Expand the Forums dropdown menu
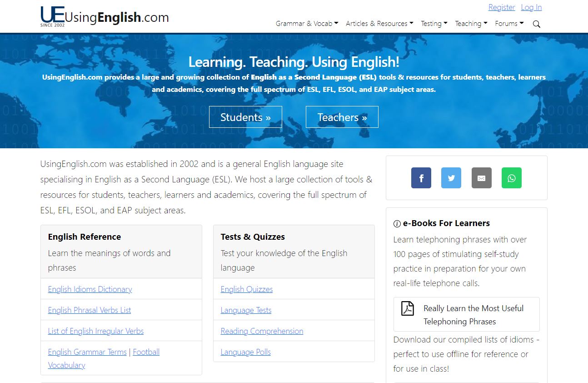Screen dimensions: 588x383 pos(509,24)
